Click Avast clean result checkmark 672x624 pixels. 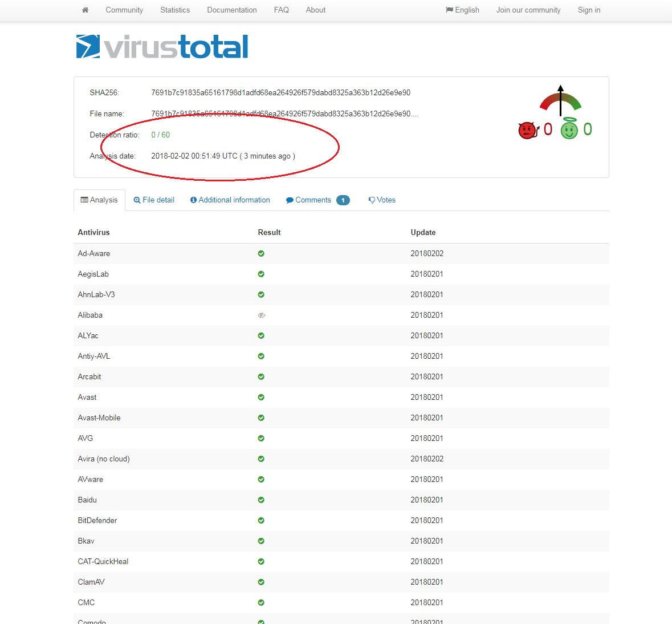pyautogui.click(x=261, y=397)
